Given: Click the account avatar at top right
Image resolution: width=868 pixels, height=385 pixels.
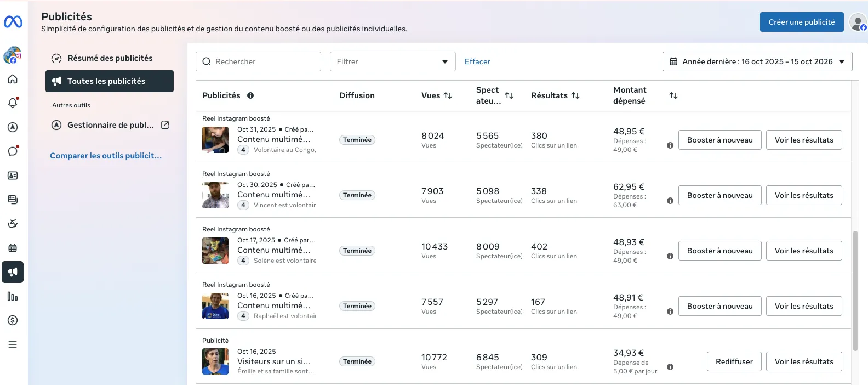Looking at the screenshot, I should 858,22.
